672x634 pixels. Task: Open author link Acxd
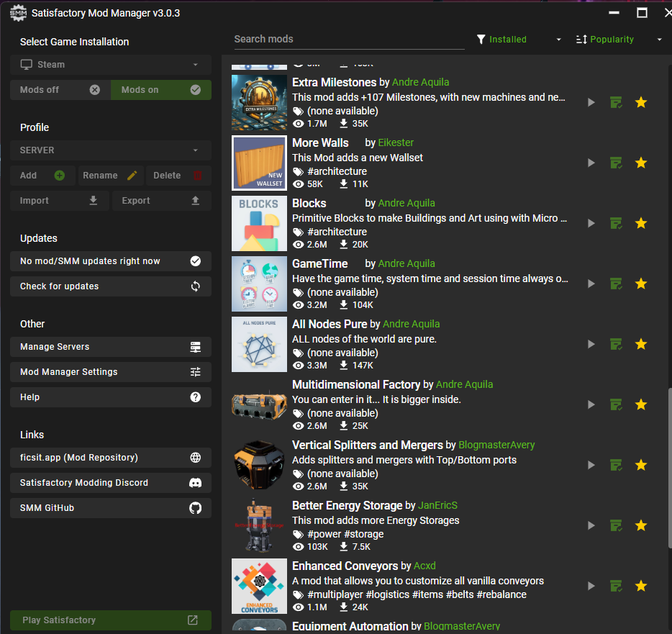[x=424, y=566]
